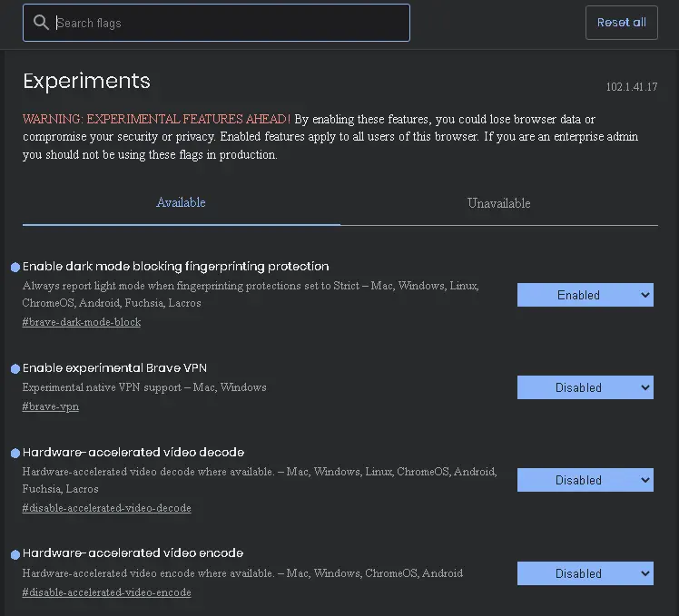Click 'Enable experimental Brave VPN' title

click(x=114, y=368)
